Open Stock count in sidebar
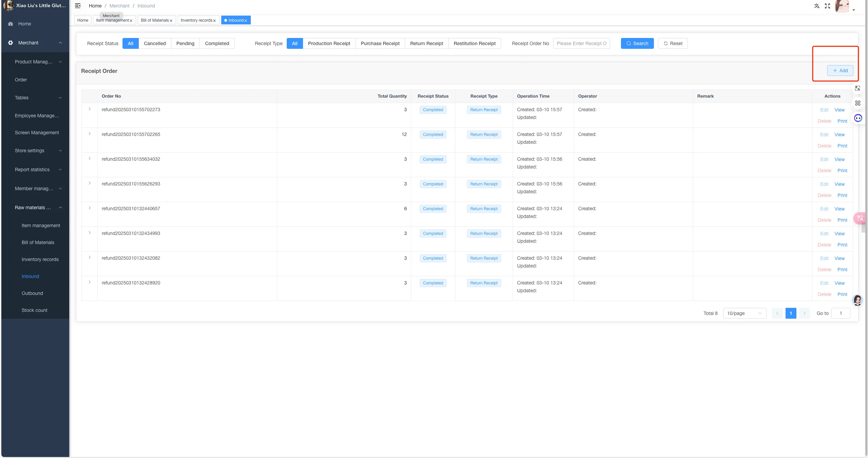Image resolution: width=868 pixels, height=458 pixels. point(34,310)
